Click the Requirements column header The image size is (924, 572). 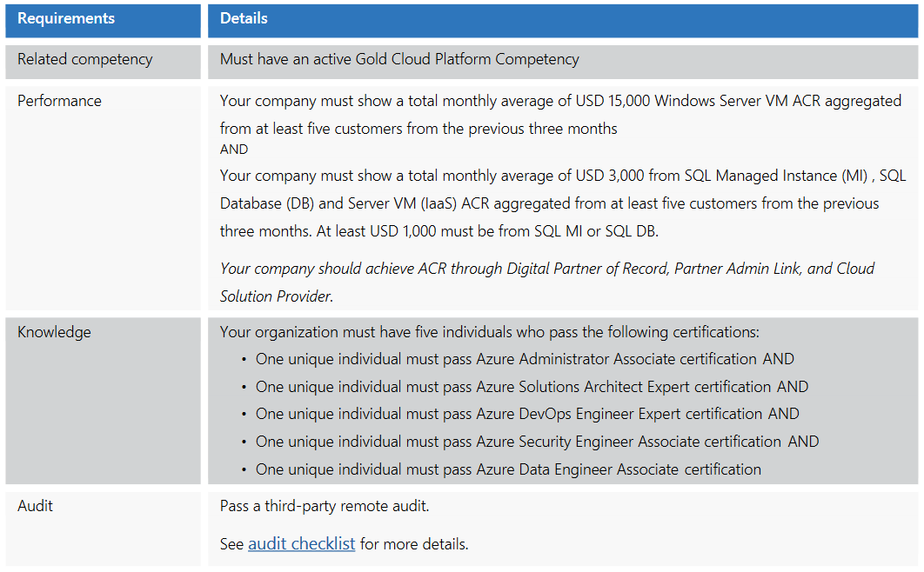[66, 18]
